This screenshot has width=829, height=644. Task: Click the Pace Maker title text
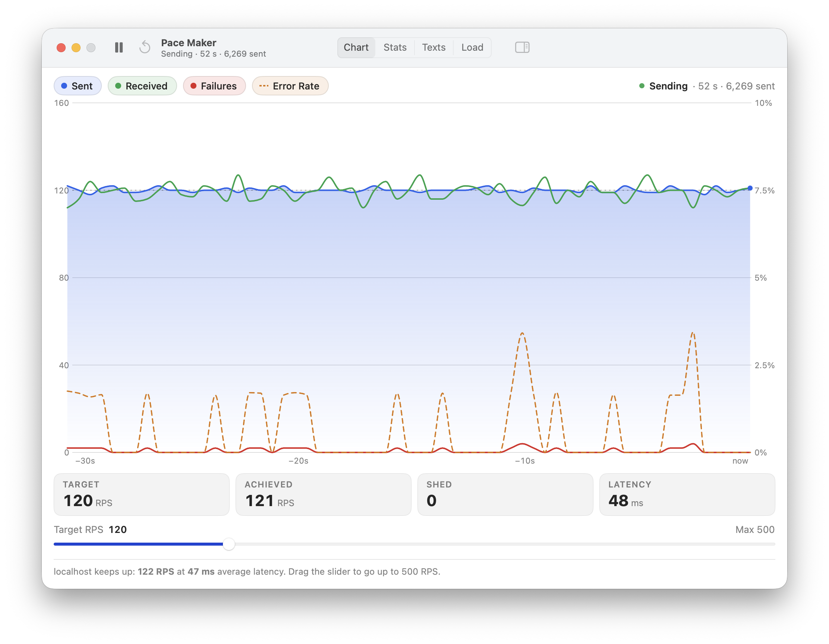(189, 43)
